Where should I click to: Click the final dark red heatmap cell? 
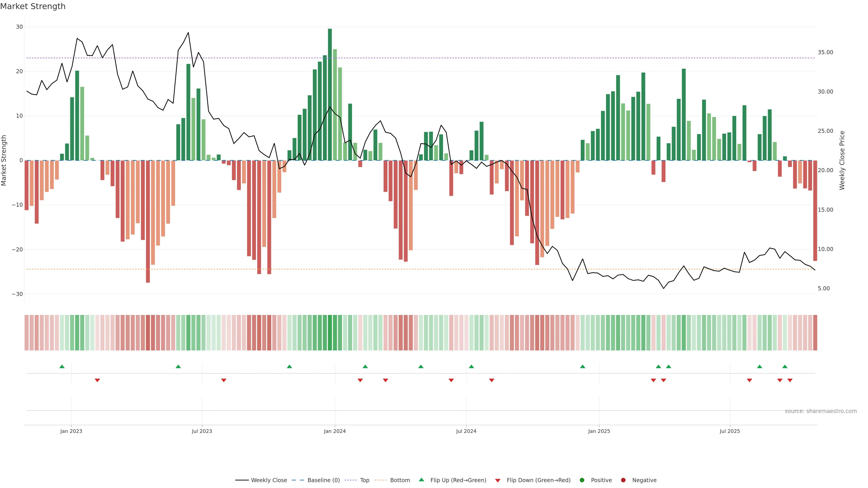815,332
